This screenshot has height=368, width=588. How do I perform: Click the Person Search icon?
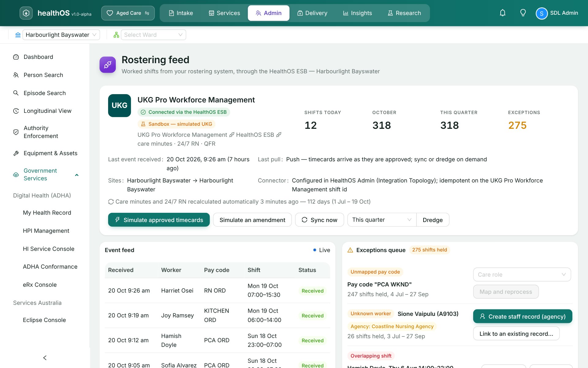click(16, 75)
